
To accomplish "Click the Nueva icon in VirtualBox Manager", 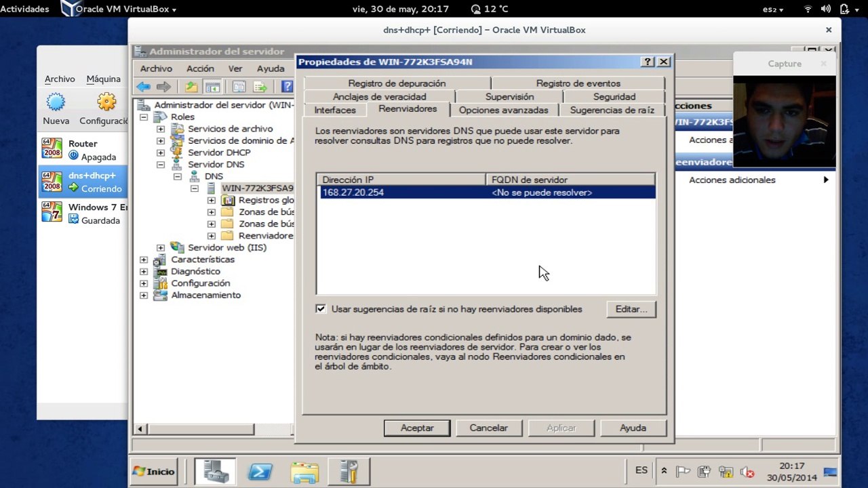I will coord(56,102).
